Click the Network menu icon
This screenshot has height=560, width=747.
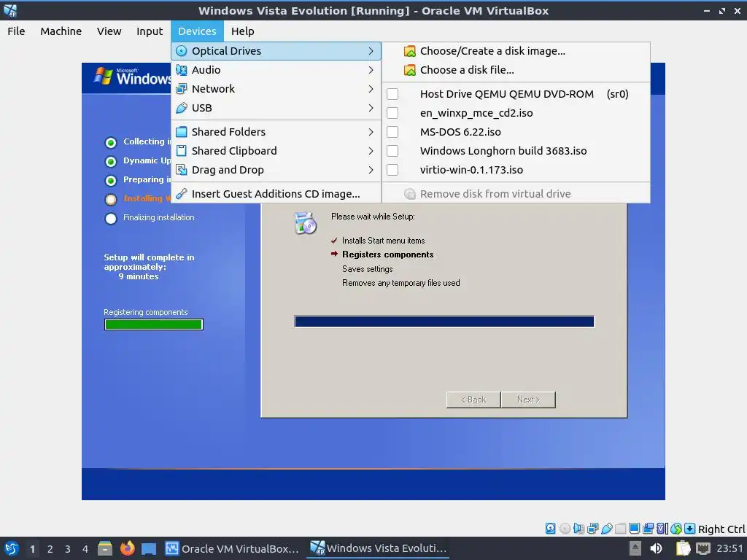[x=181, y=89]
